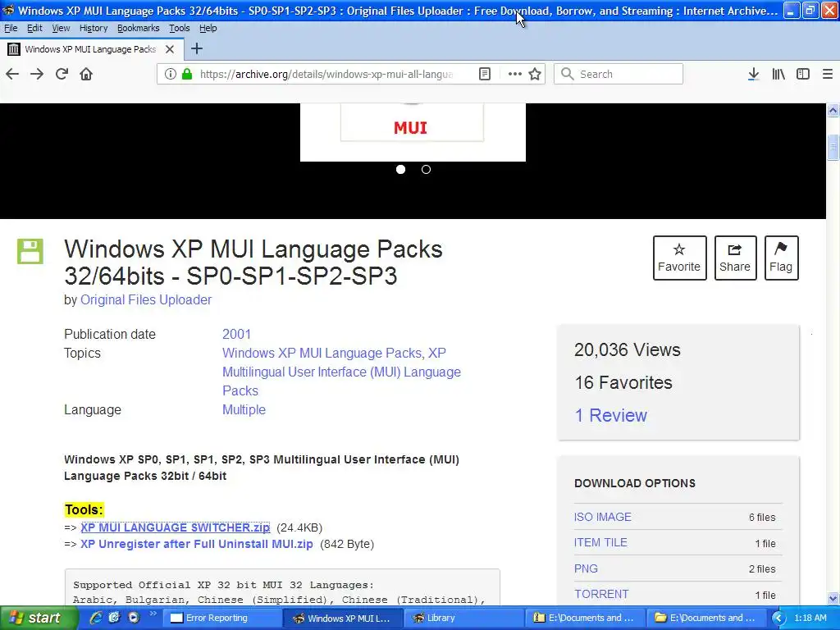Open second E:\Documents and folder taskbar item
Image resolution: width=840 pixels, height=630 pixels.
[706, 618]
